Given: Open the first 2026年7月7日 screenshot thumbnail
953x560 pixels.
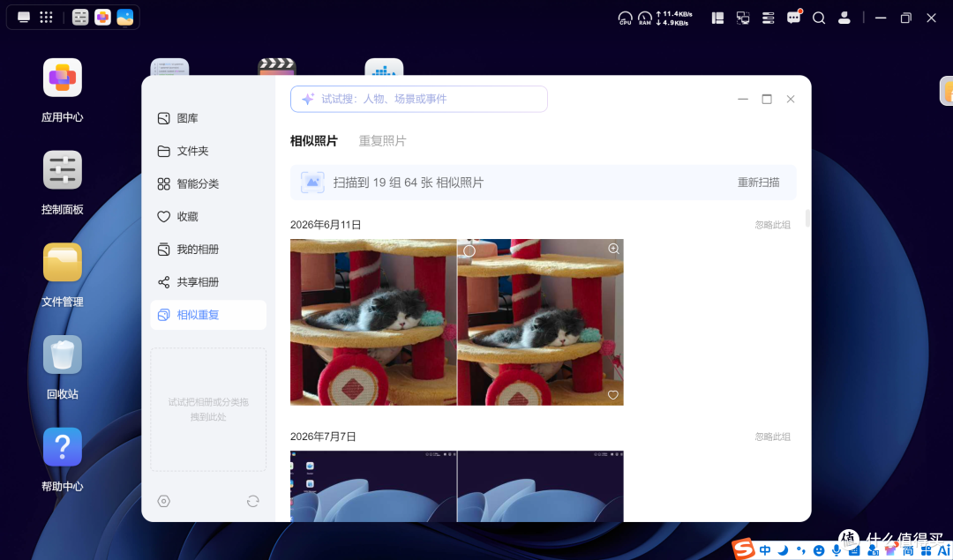Looking at the screenshot, I should tap(373, 486).
